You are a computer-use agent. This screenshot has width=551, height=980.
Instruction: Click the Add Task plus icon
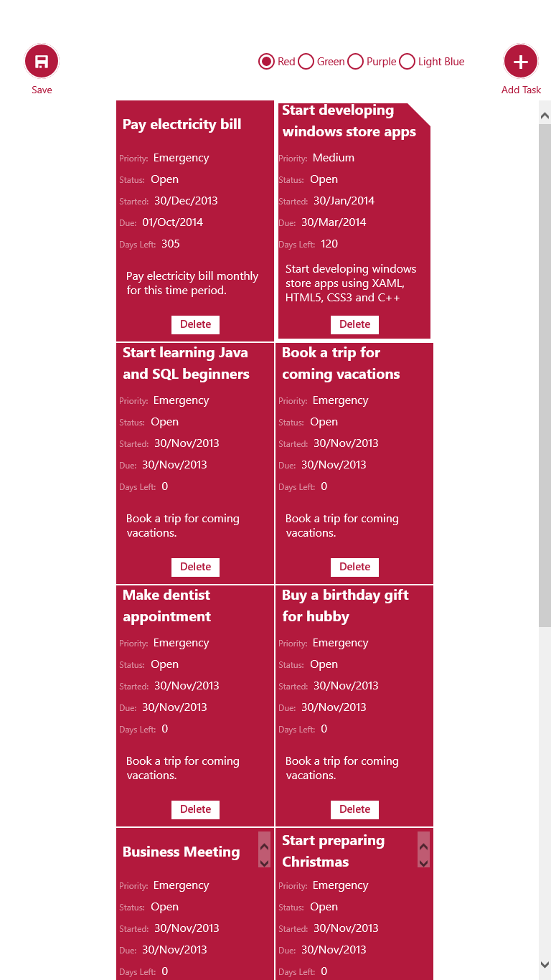coord(521,62)
